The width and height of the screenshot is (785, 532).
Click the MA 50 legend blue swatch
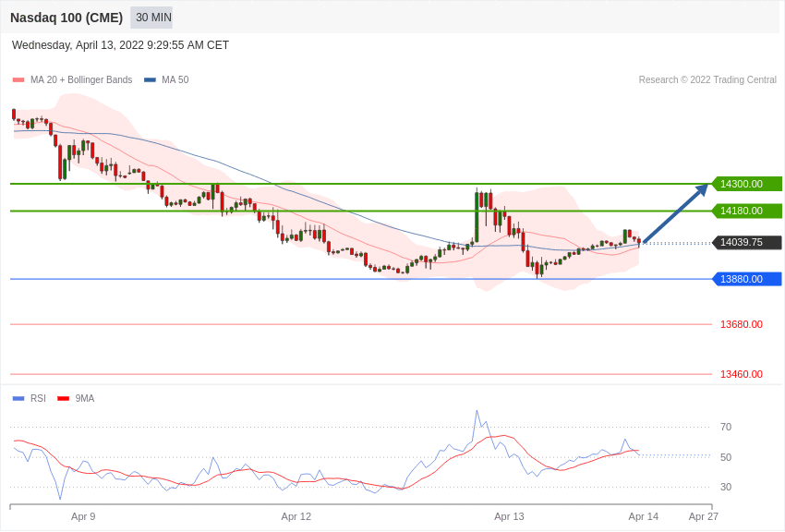tap(150, 80)
